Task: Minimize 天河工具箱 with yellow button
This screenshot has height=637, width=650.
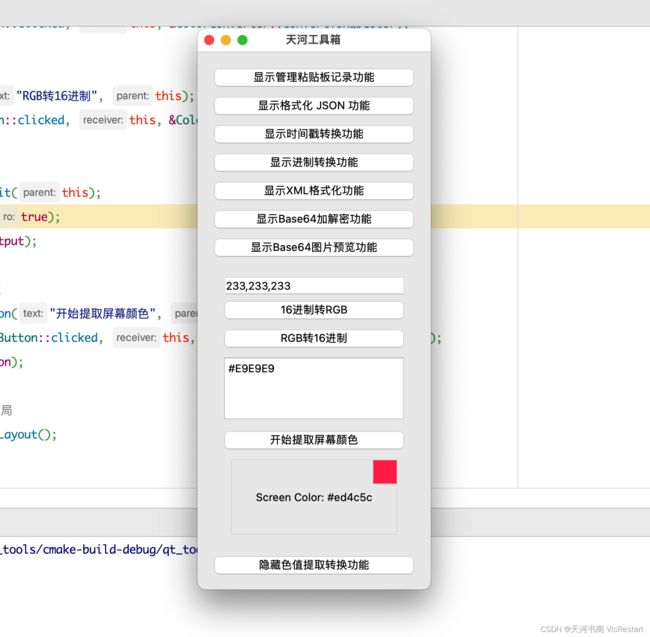Action: pyautogui.click(x=226, y=40)
